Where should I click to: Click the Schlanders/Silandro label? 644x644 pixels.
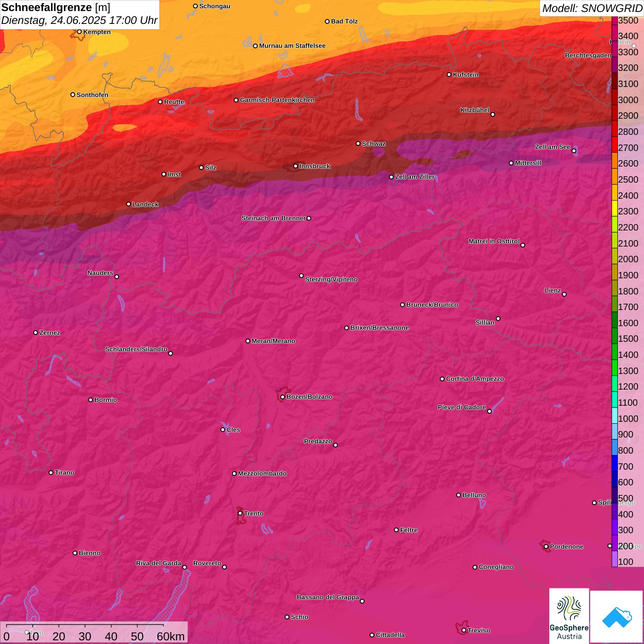[x=136, y=349]
